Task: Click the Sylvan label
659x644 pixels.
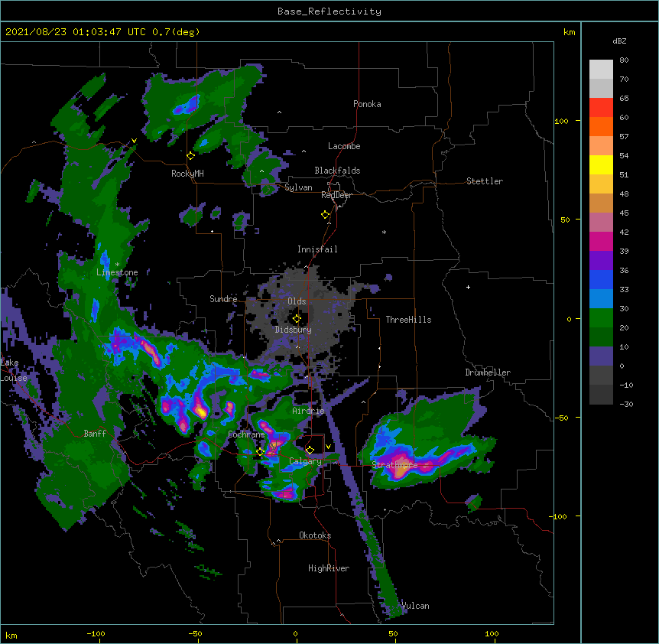Action: click(x=298, y=187)
